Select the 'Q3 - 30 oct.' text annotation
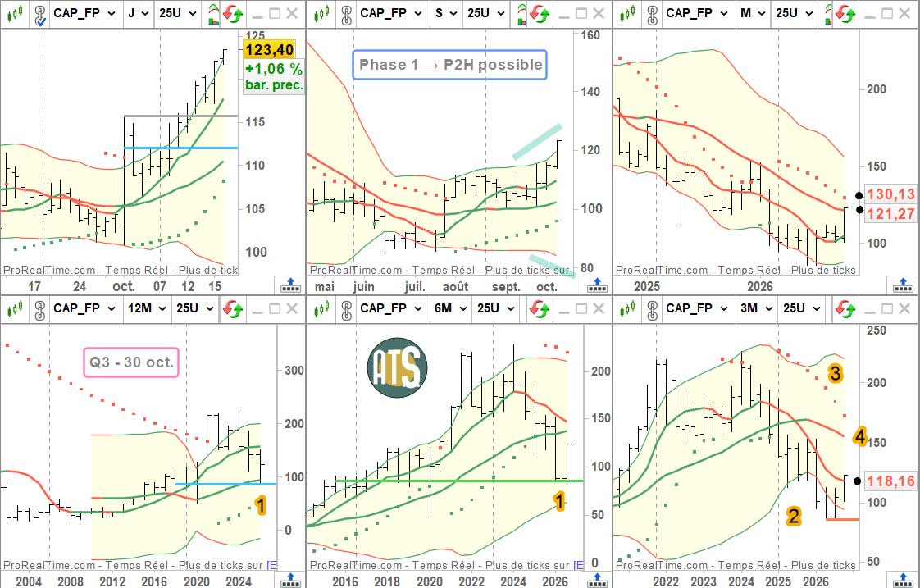The image size is (920, 588). click(131, 362)
